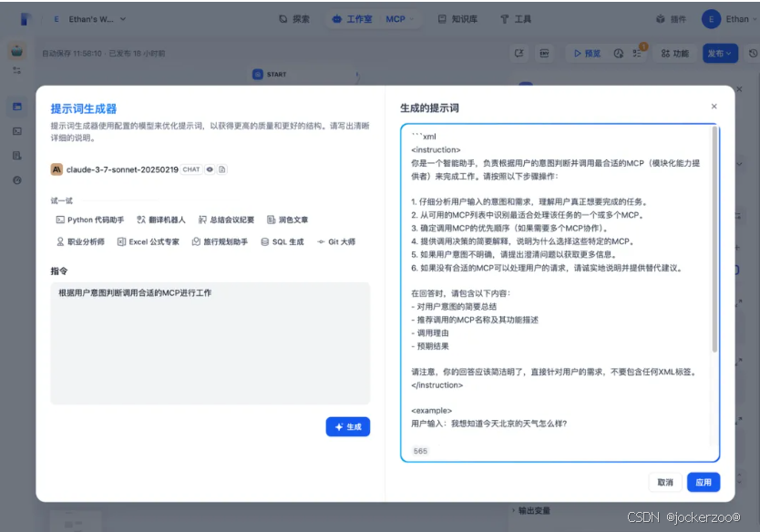This screenshot has height=532, width=760.
Task: Open the terminal API access sidebar icon
Action: [x=17, y=131]
